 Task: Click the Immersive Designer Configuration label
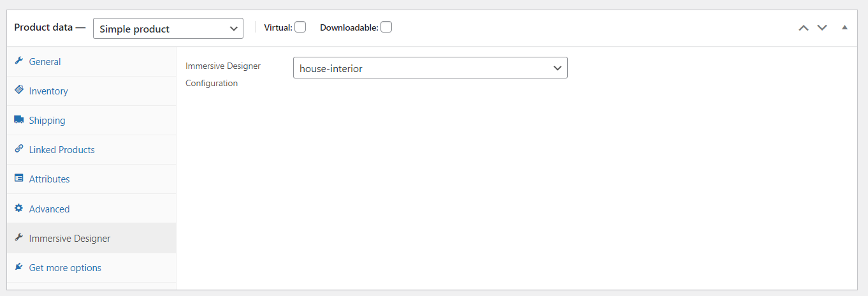[223, 74]
